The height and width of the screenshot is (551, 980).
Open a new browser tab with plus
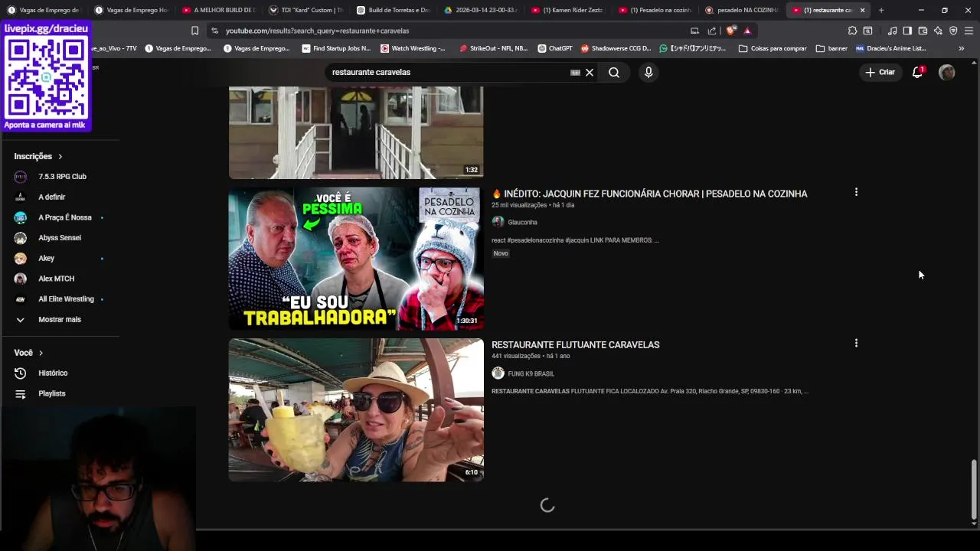point(881,10)
